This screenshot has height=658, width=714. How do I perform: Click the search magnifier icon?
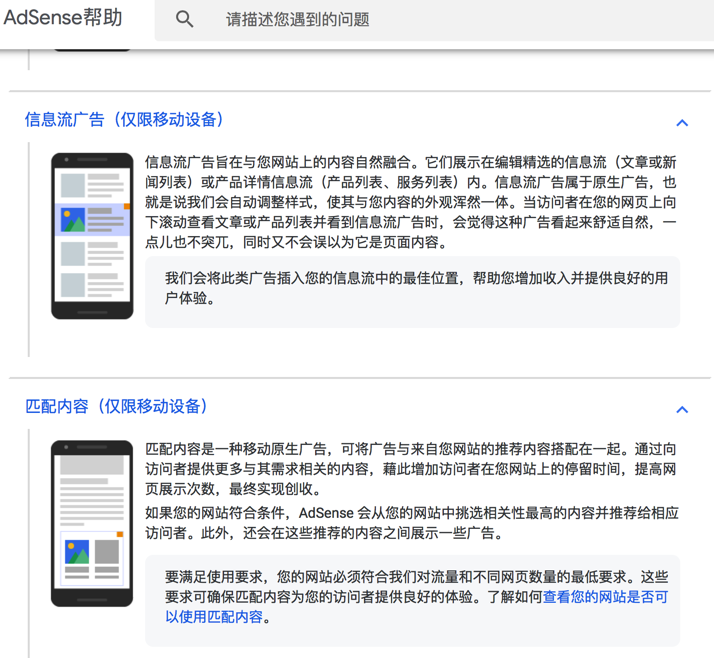click(184, 19)
